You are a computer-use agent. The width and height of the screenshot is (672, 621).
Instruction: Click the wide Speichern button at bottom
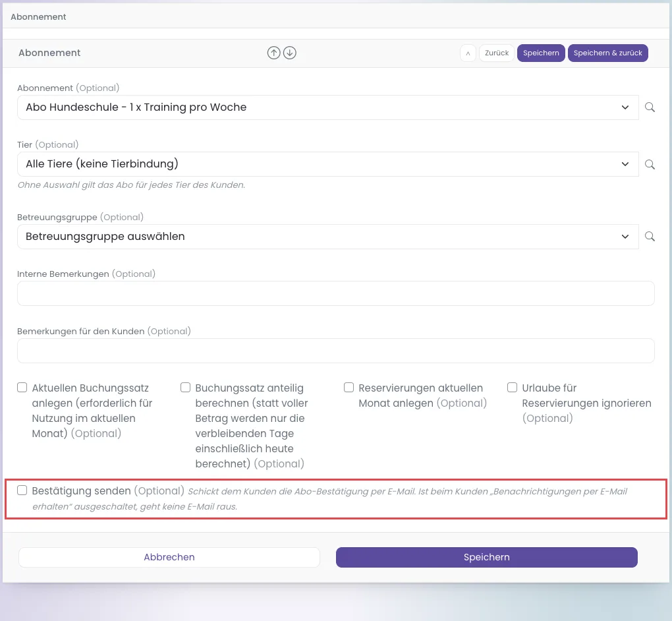(487, 557)
